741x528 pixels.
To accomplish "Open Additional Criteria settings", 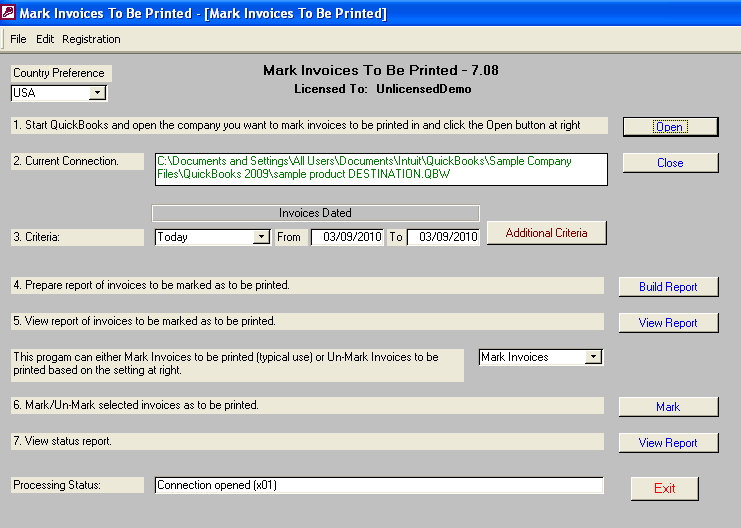I will (x=546, y=233).
